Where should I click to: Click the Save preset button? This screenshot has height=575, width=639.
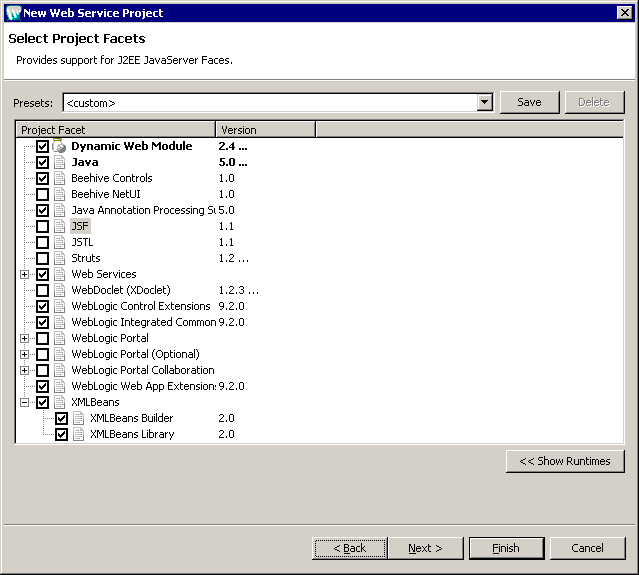(529, 102)
